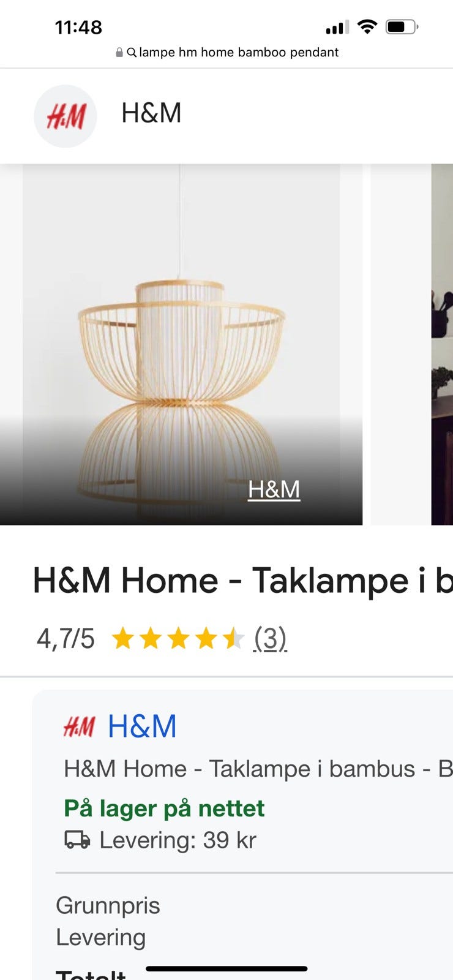Screen dimensions: 453x980
Task: Tap the H&M header title text
Action: tap(151, 113)
